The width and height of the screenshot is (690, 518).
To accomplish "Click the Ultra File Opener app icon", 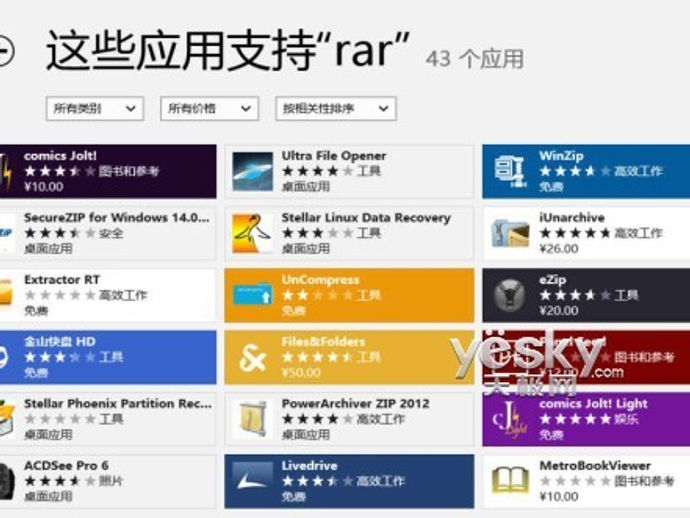I will pos(253,171).
